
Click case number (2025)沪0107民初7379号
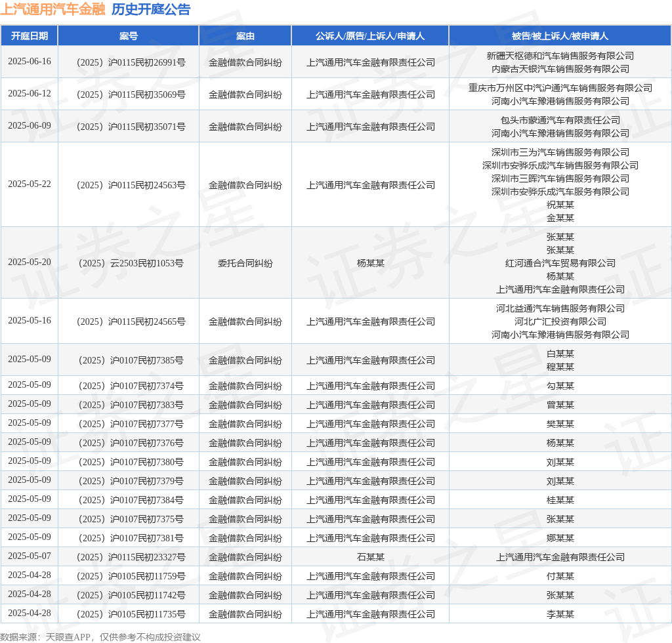pos(131,481)
